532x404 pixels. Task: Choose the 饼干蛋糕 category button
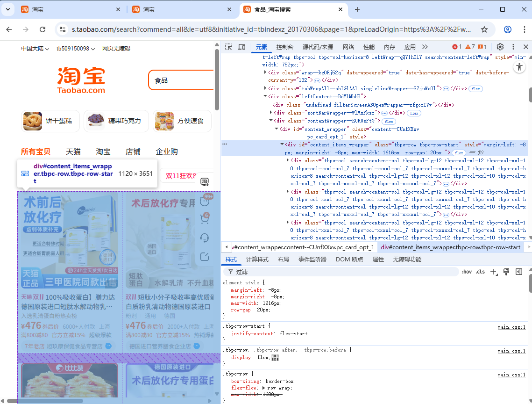(50, 121)
